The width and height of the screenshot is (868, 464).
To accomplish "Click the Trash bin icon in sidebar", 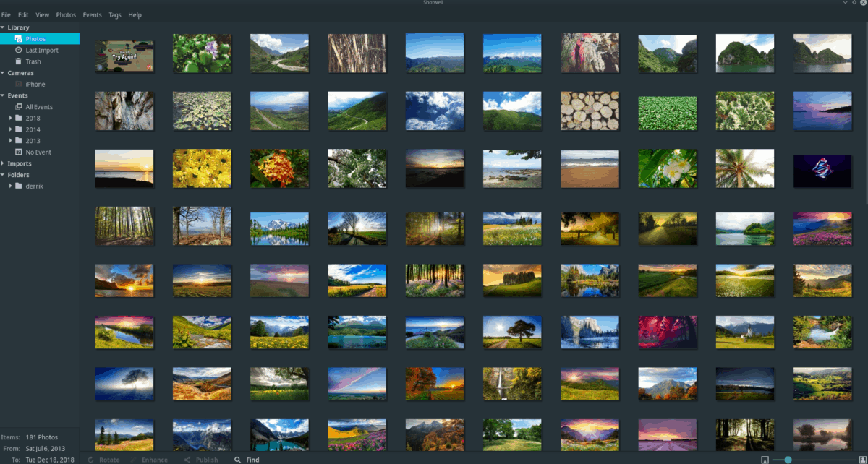I will [19, 61].
